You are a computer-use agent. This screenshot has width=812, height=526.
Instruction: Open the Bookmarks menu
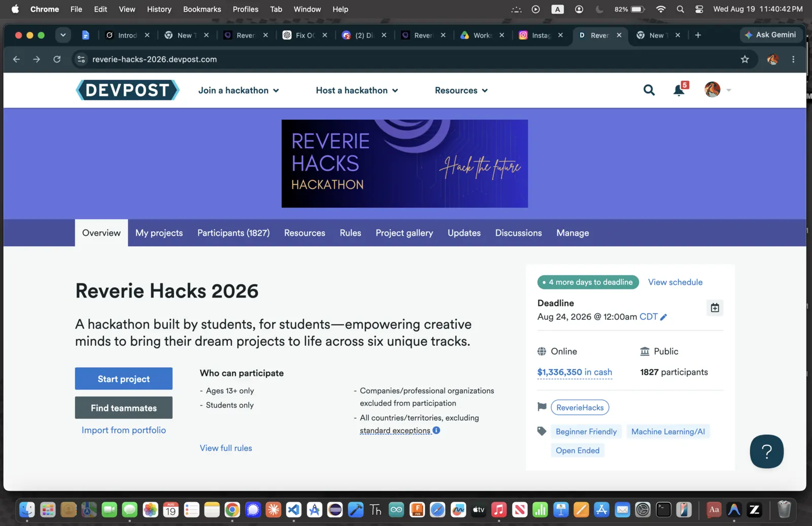[202, 9]
